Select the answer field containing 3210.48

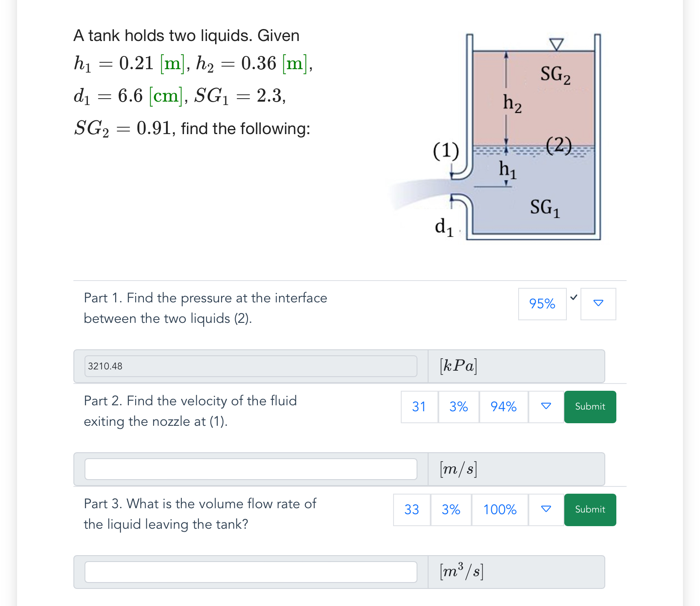point(251,366)
